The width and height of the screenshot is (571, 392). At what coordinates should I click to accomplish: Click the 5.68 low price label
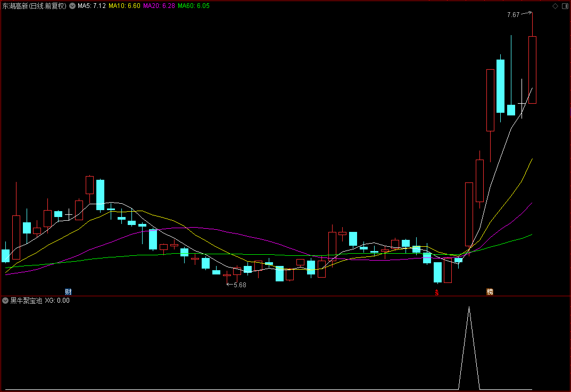(240, 285)
